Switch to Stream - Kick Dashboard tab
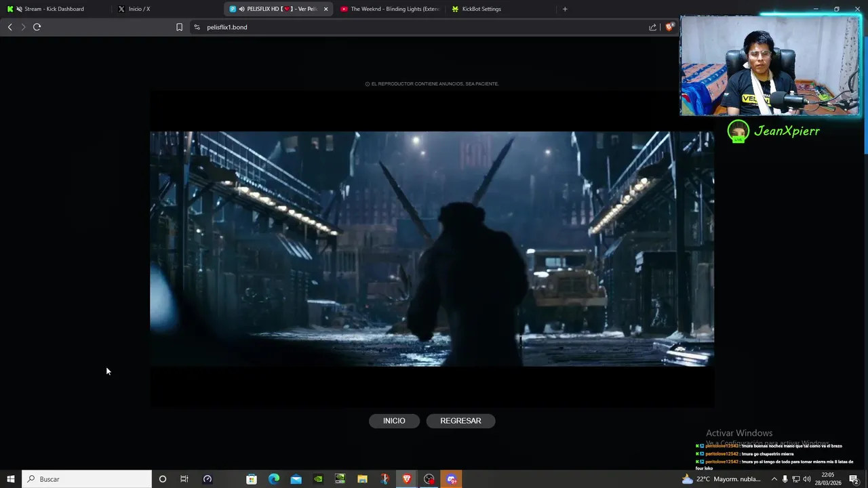This screenshot has height=488, width=868. [54, 9]
